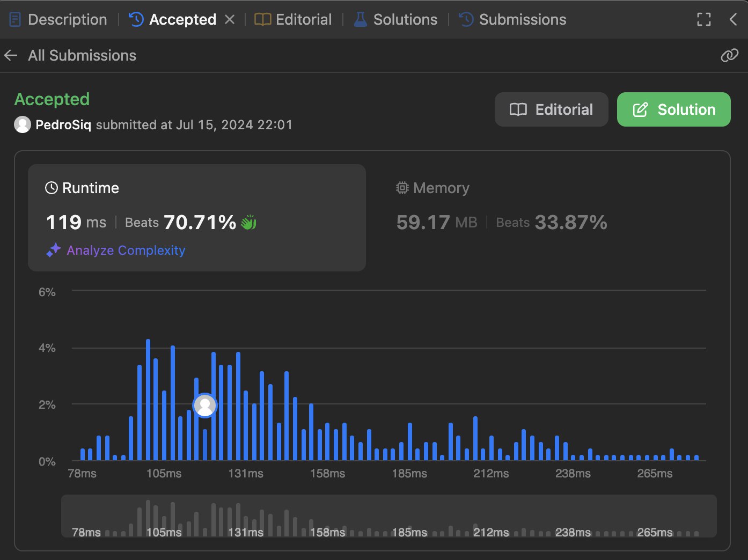Click the 70.71% beats value
Viewport: 748px width, 560px height.
200,222
